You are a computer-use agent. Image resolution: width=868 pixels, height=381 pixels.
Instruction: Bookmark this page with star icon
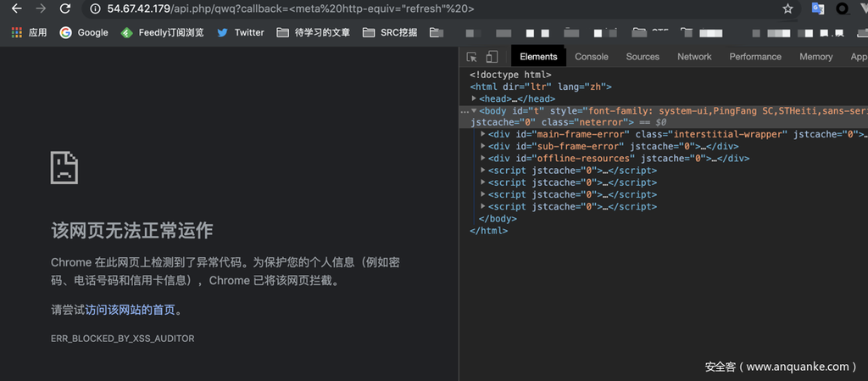(x=787, y=9)
